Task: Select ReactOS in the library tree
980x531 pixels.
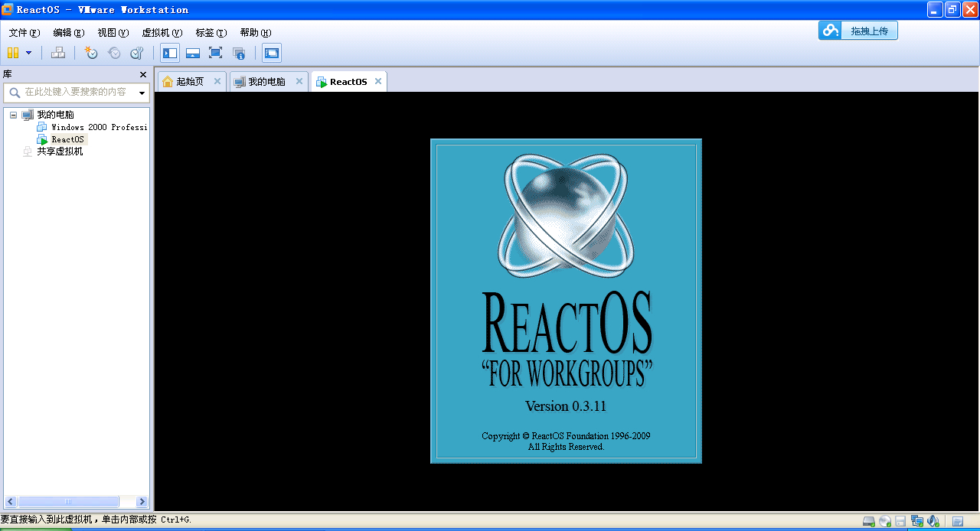Action: [x=67, y=139]
